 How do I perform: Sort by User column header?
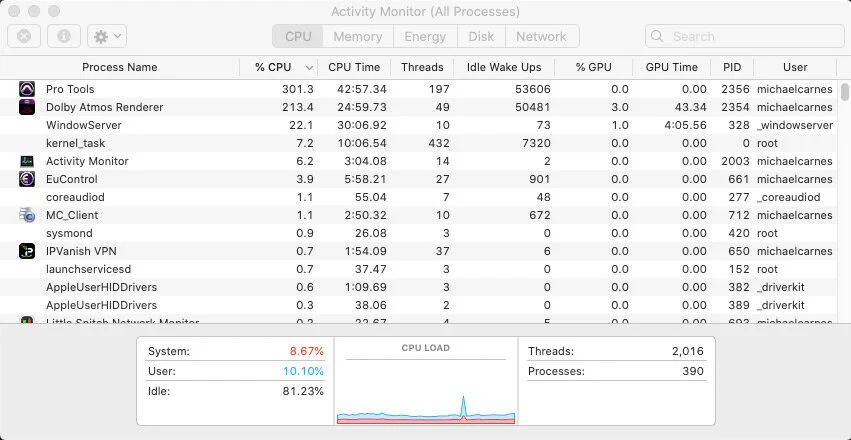click(795, 67)
